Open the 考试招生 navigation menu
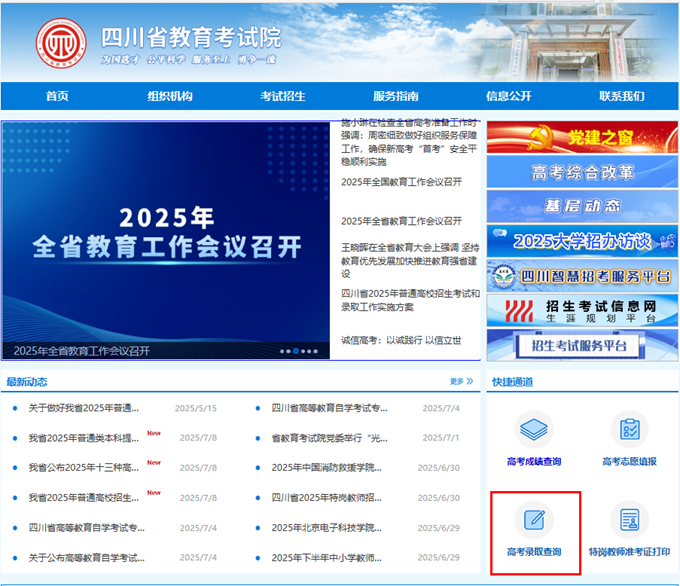 pyautogui.click(x=283, y=96)
